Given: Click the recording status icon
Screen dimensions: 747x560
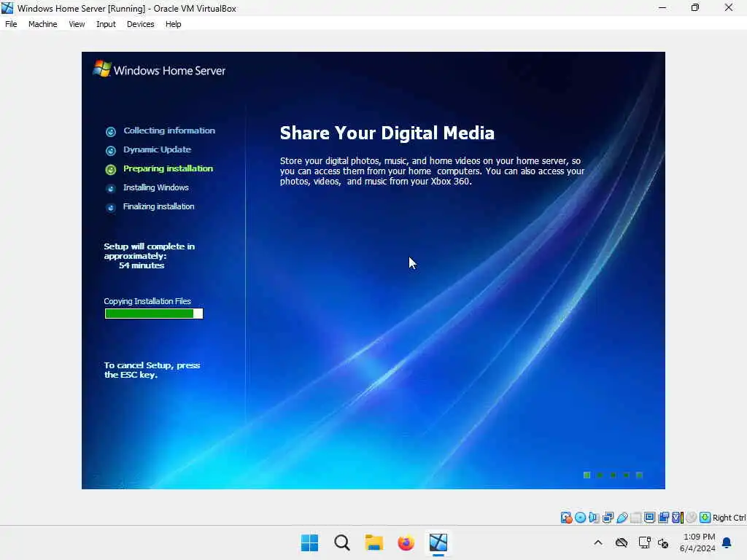Looking at the screenshot, I should click(663, 518).
